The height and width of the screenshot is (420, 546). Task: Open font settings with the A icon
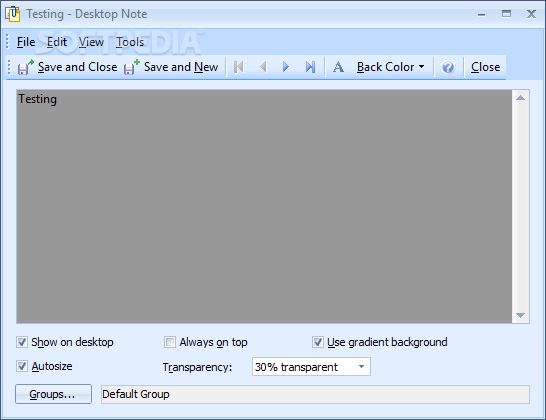pos(338,67)
